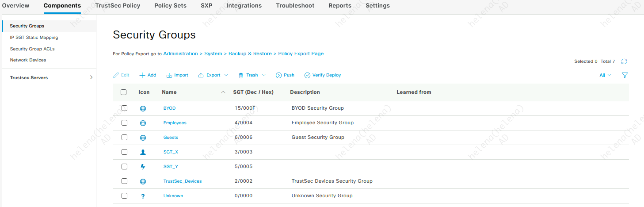Toggle the select-all header checkbox
This screenshot has height=207, width=644.
(124, 92)
